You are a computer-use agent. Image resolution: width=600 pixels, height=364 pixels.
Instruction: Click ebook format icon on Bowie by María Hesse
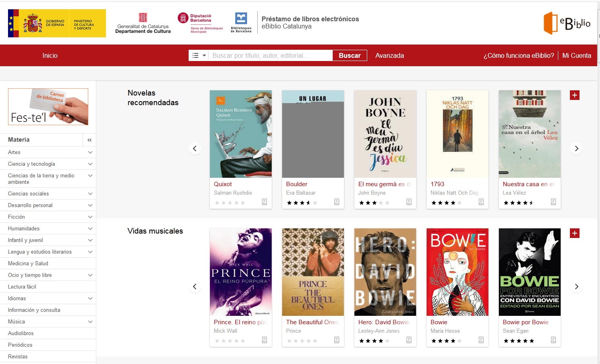click(x=481, y=340)
